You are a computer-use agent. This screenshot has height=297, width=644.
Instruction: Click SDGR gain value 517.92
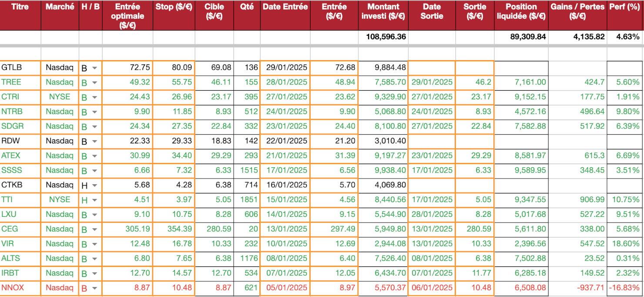coord(577,126)
